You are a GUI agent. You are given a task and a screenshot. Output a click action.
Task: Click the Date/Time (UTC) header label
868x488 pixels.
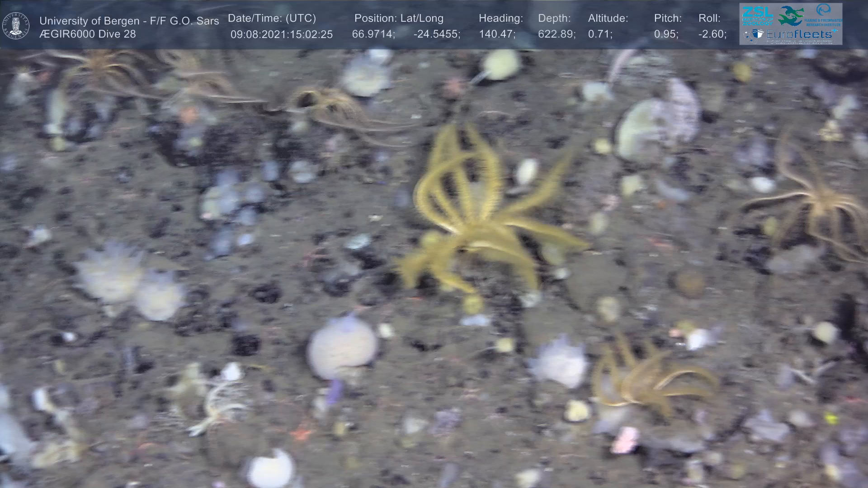tap(272, 19)
